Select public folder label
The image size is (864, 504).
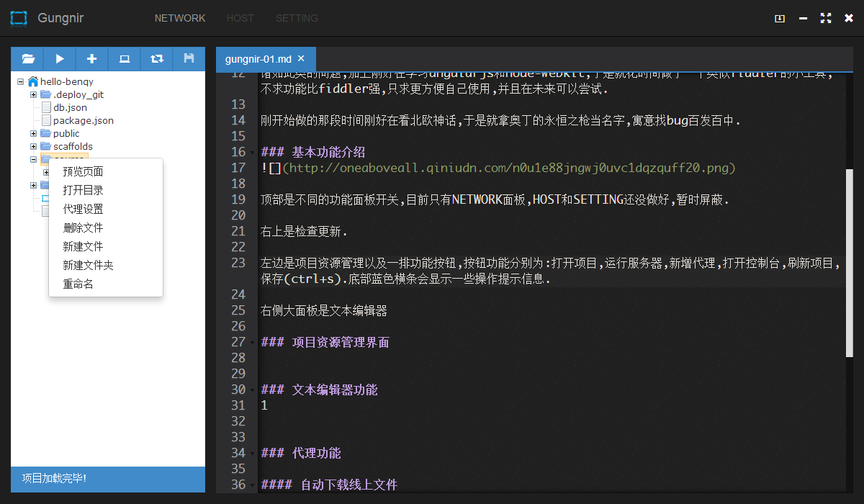66,133
